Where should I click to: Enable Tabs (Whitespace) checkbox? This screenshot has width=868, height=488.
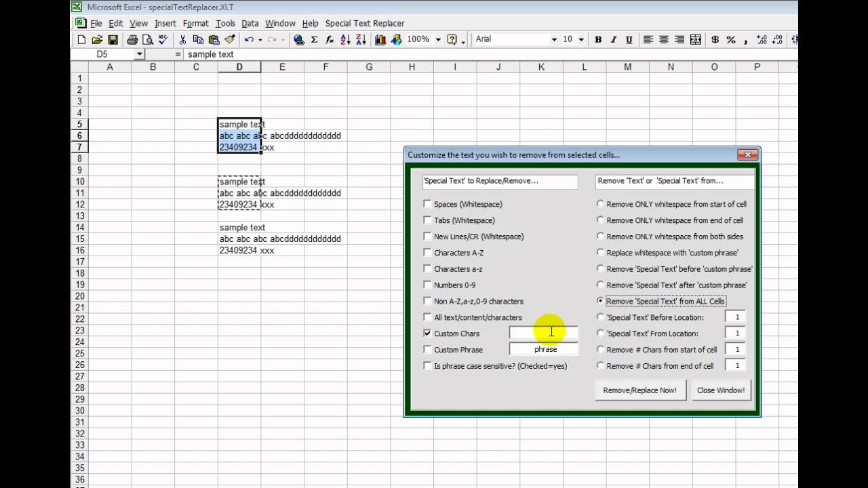[x=427, y=220]
